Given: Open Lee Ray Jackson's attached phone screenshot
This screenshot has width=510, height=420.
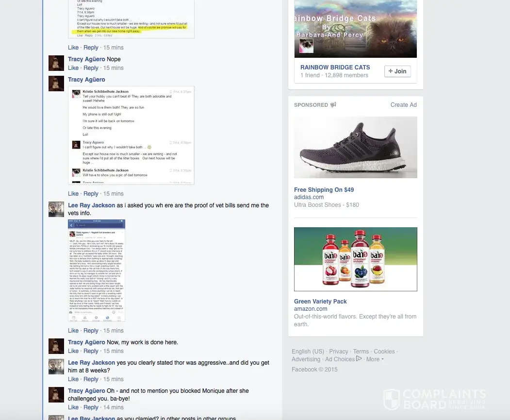Looking at the screenshot, I should click(x=97, y=270).
